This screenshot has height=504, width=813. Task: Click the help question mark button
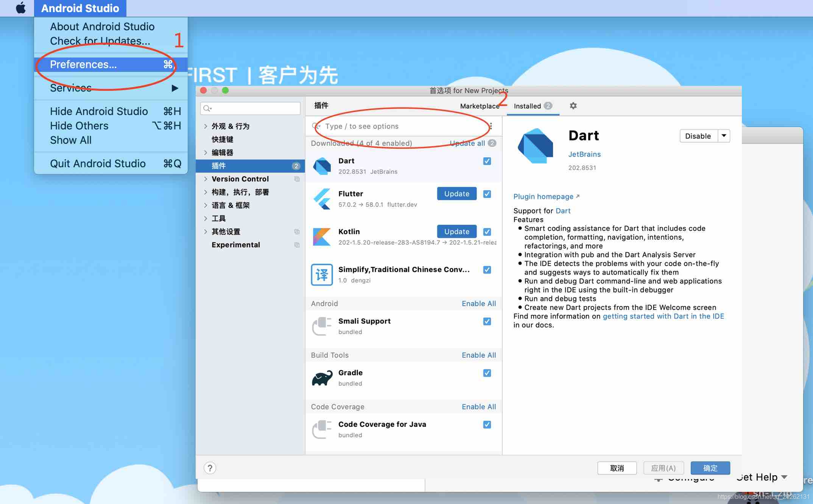click(x=210, y=468)
